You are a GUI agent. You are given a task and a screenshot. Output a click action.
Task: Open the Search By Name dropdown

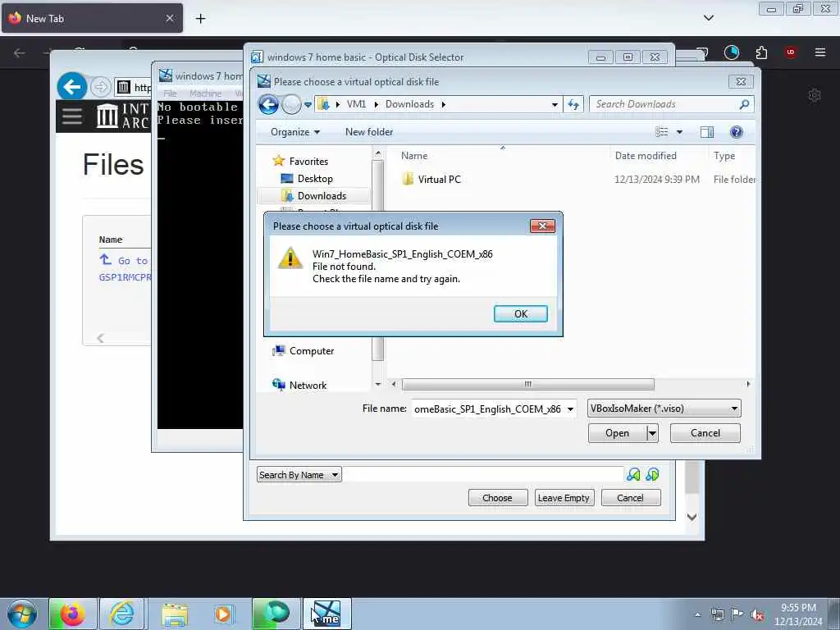point(299,475)
